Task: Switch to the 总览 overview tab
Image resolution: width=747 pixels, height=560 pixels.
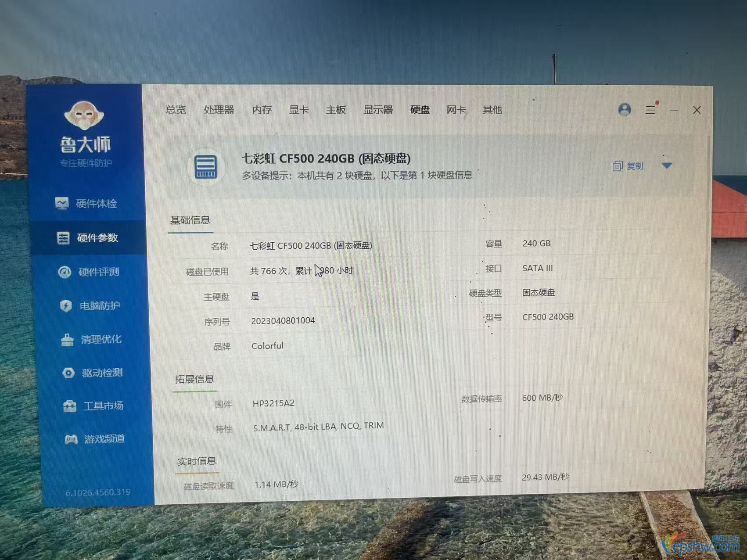Action: pyautogui.click(x=176, y=110)
